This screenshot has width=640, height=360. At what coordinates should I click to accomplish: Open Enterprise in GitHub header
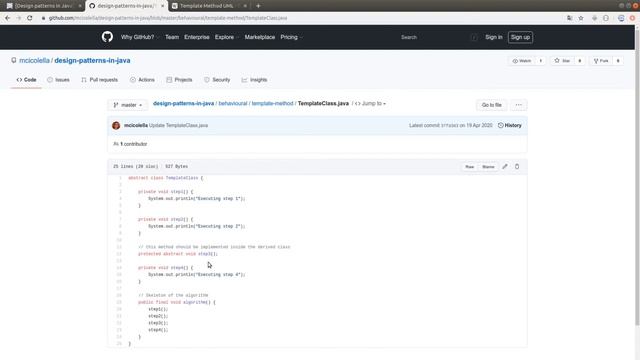point(197,37)
